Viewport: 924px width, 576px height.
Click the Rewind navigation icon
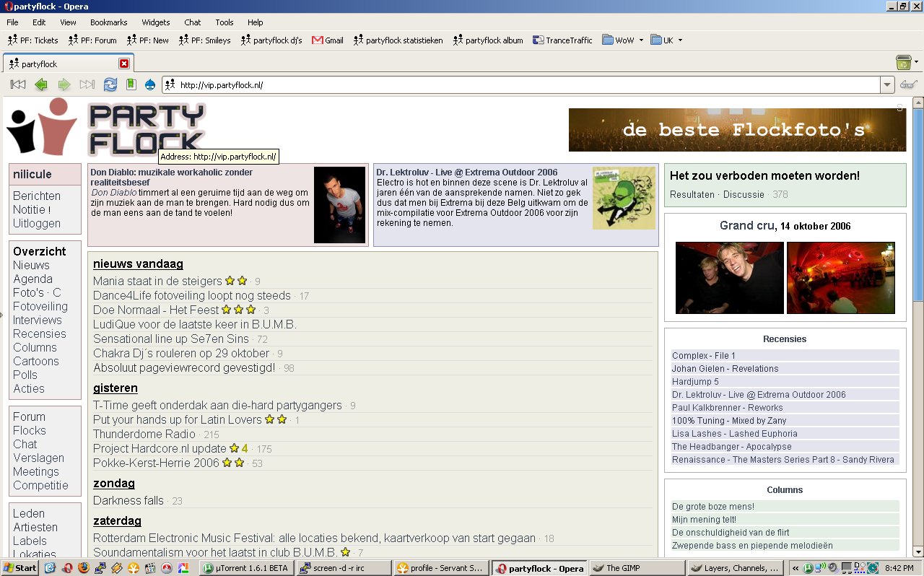coord(18,85)
